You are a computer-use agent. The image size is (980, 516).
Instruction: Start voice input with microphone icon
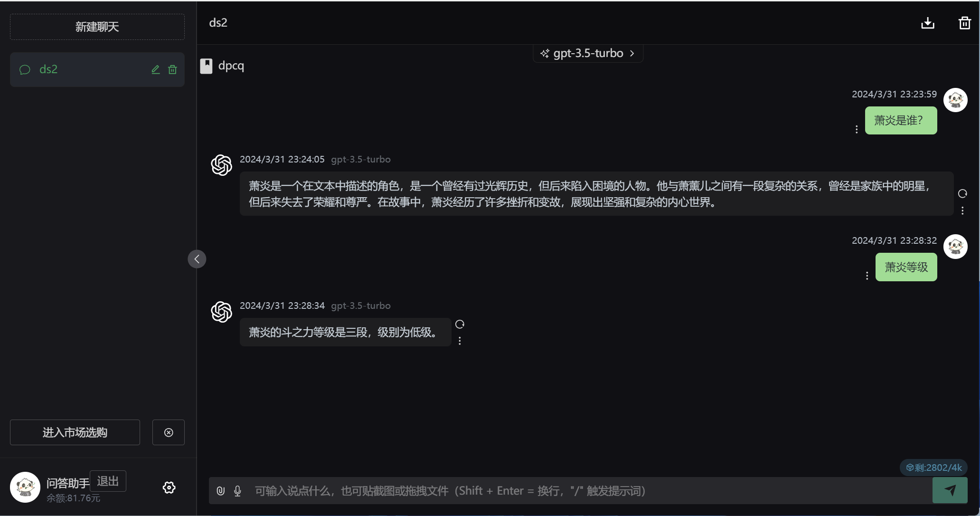(x=237, y=491)
